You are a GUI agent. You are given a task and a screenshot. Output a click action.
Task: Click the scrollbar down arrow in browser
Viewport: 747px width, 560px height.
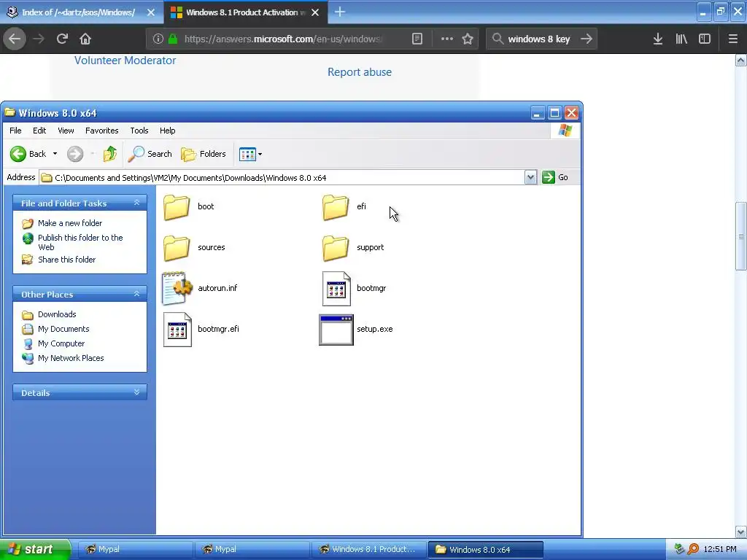pyautogui.click(x=740, y=532)
